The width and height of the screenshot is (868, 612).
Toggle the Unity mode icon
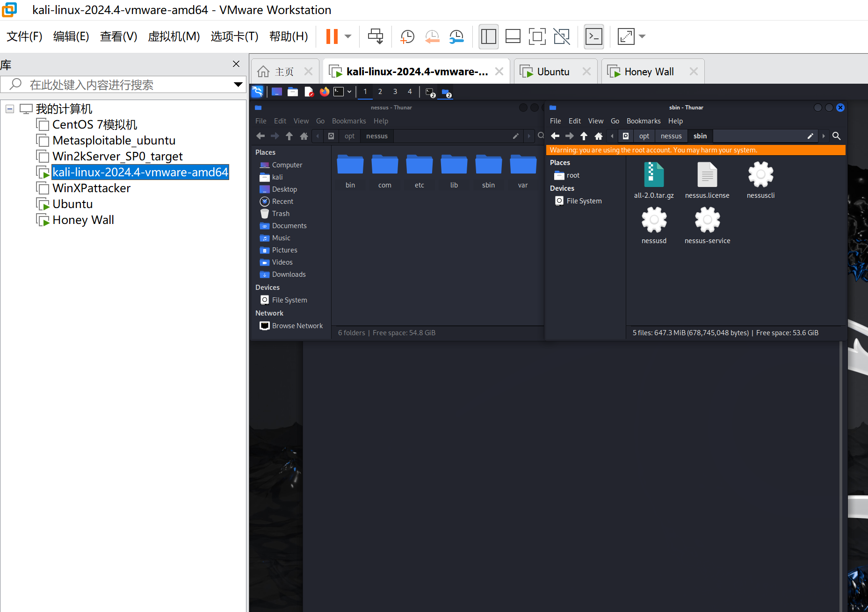click(562, 36)
